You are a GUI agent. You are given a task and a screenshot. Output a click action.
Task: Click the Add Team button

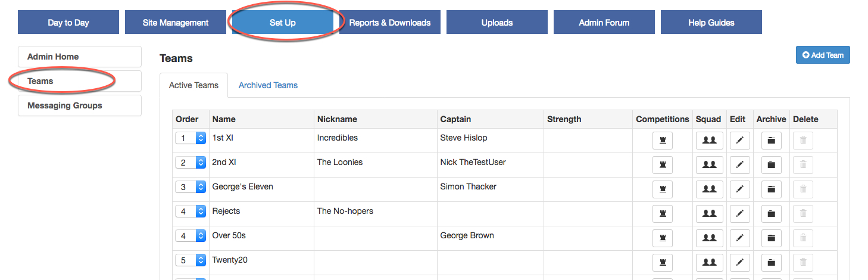pos(823,55)
